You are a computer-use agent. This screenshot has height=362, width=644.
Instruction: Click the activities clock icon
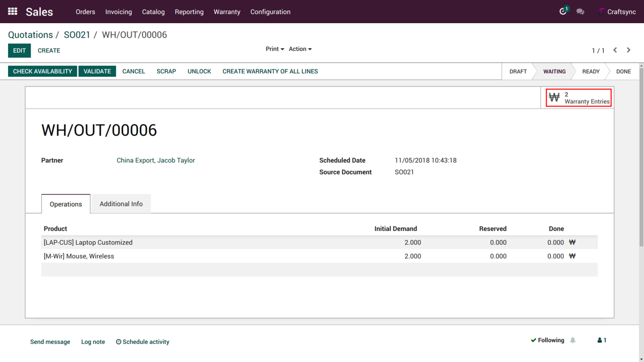563,11
